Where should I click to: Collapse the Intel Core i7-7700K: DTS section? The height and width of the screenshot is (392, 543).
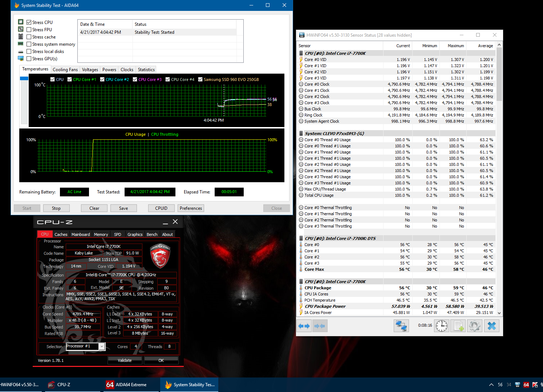click(301, 238)
